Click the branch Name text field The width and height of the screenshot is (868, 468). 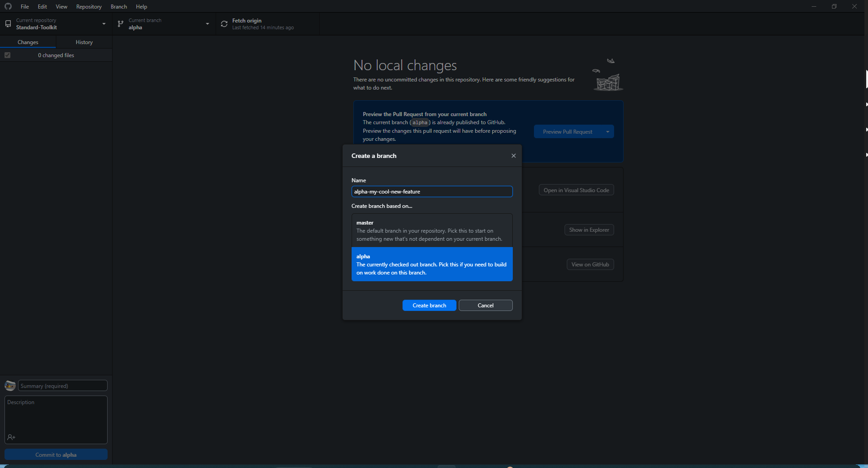(x=432, y=192)
